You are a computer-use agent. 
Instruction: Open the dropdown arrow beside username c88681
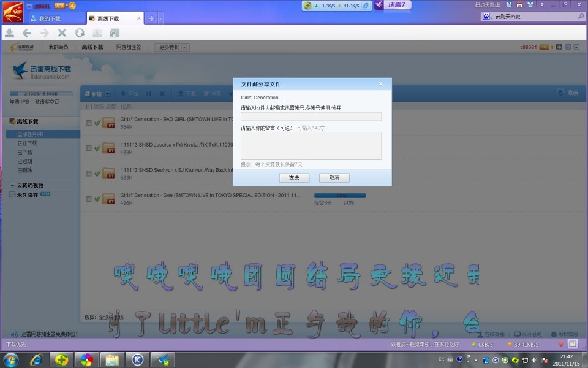[29, 6]
